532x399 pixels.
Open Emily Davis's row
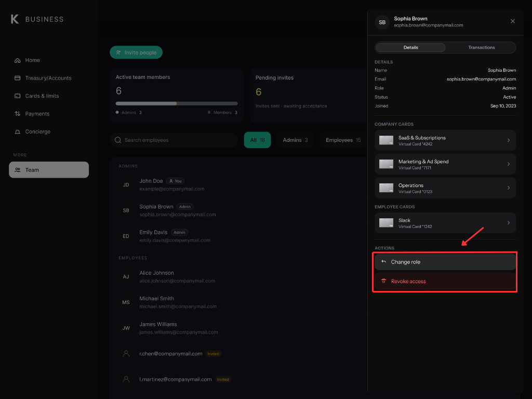coord(238,236)
